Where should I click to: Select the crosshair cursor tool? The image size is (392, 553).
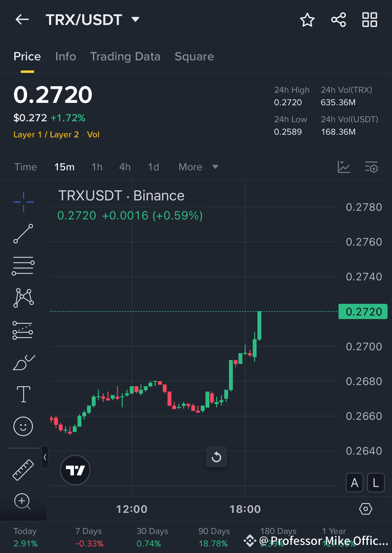tap(23, 201)
